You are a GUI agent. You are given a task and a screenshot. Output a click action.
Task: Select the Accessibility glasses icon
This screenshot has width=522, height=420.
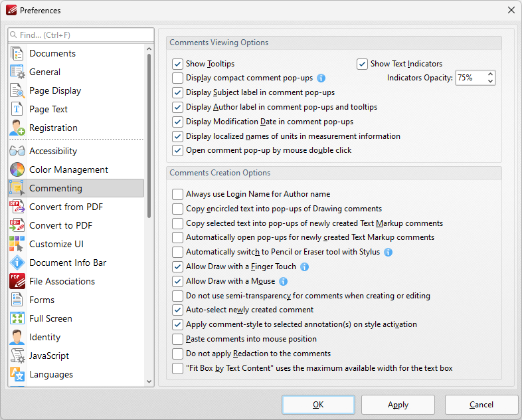click(17, 151)
